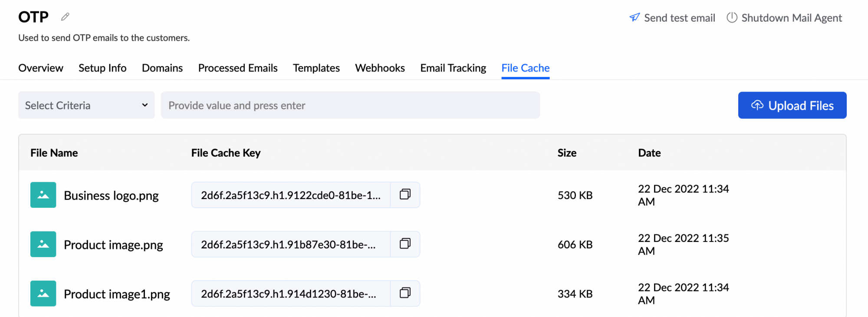This screenshot has width=868, height=317.
Task: Copy the Product image1.png cache key
Action: pyautogui.click(x=405, y=294)
